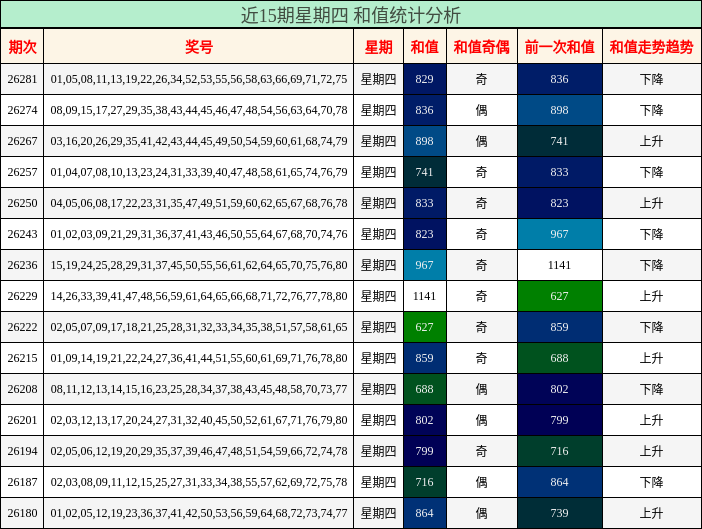This screenshot has height=529, width=702.
Task: Click the 688 cell in 和值 column
Action: coord(424,389)
